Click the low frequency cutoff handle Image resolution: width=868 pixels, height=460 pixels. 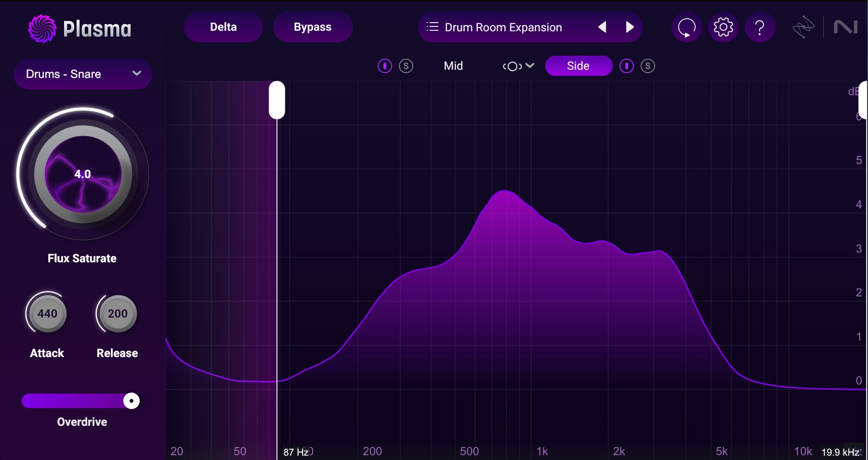(277, 100)
